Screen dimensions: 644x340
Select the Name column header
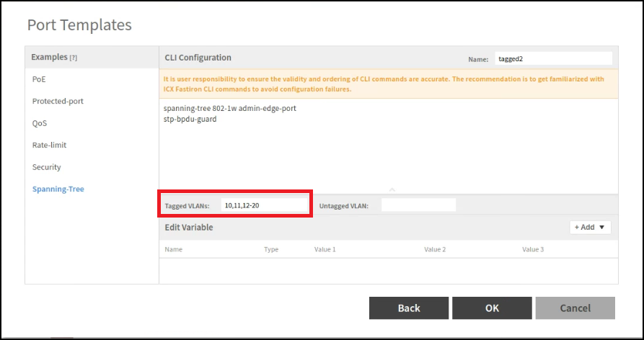173,249
